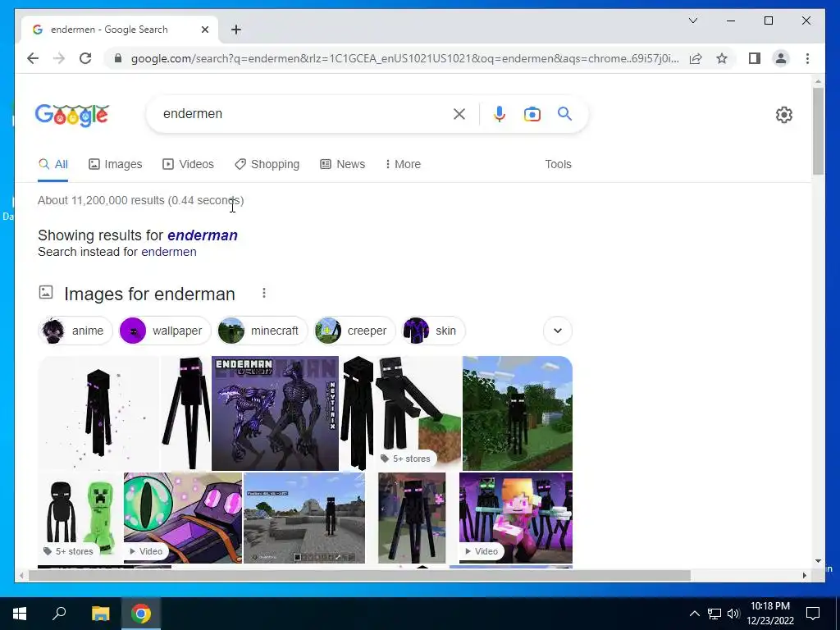
Task: Click the forward navigation arrow
Action: tap(59, 58)
